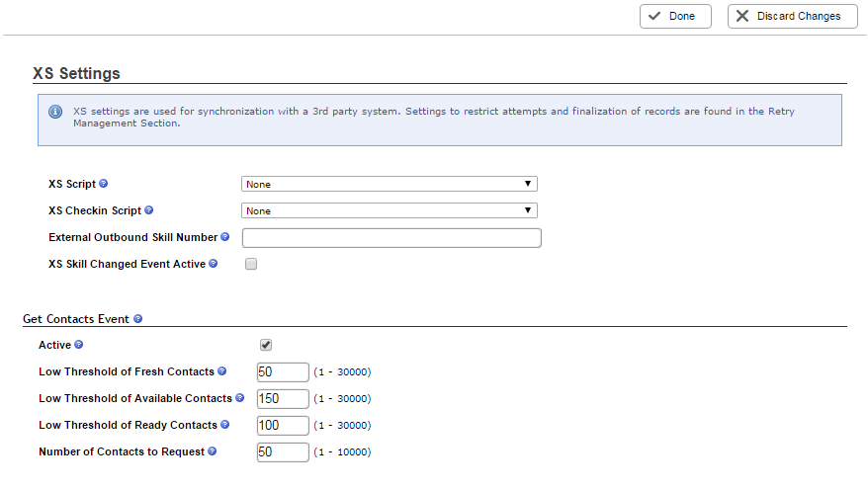
Task: Click the Low Threshold of Available Contacts field
Action: (283, 399)
